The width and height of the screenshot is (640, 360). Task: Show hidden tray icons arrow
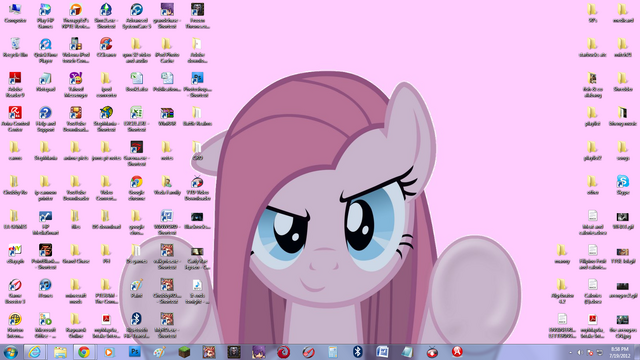(x=570, y=352)
